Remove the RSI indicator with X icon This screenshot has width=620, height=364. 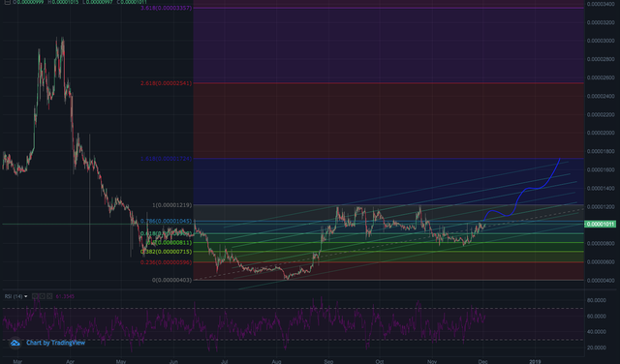[49, 296]
